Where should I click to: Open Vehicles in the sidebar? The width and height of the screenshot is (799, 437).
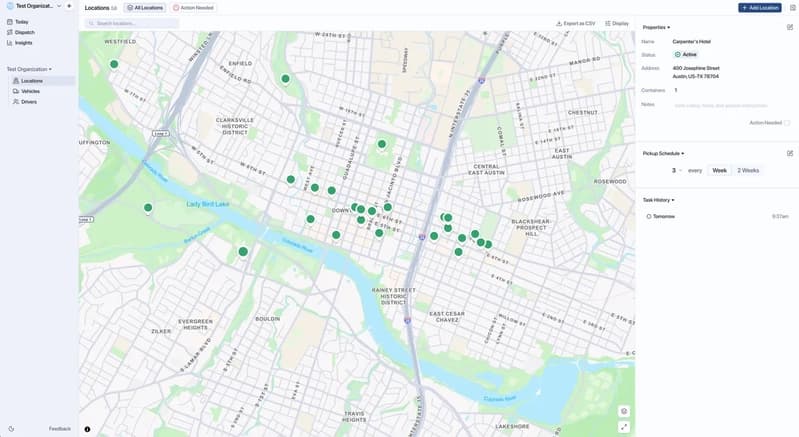pyautogui.click(x=30, y=91)
